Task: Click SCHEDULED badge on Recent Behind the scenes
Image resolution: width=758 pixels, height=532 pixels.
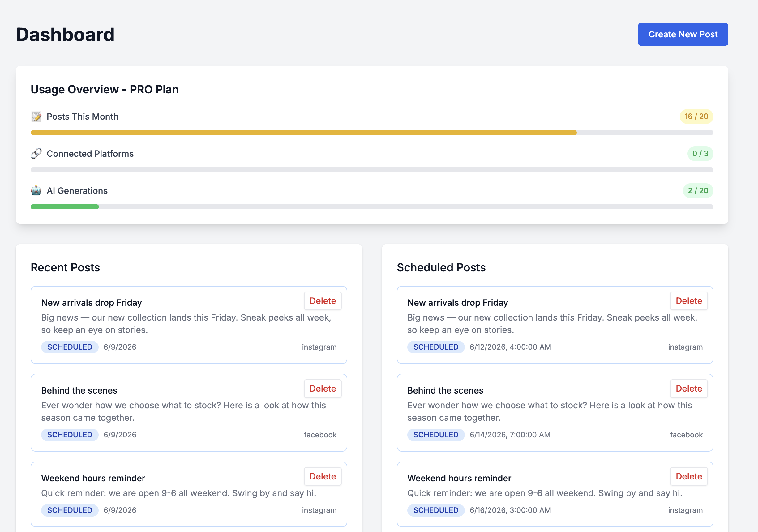Action: [70, 435]
